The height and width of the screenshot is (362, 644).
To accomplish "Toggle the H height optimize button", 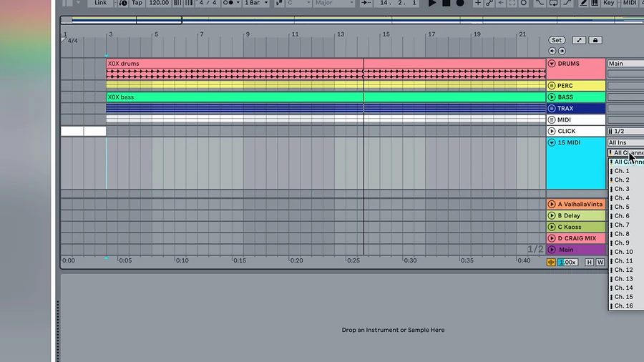I will pyautogui.click(x=590, y=263).
